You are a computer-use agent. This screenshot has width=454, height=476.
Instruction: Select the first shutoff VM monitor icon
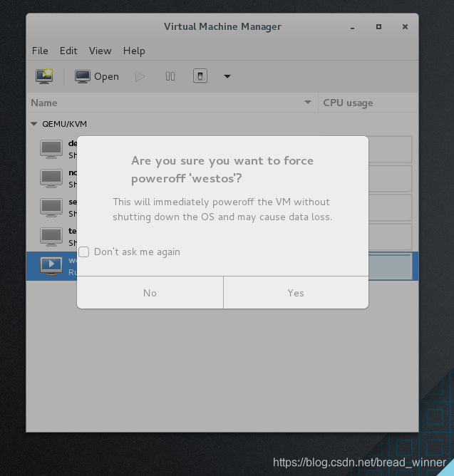tap(51, 149)
